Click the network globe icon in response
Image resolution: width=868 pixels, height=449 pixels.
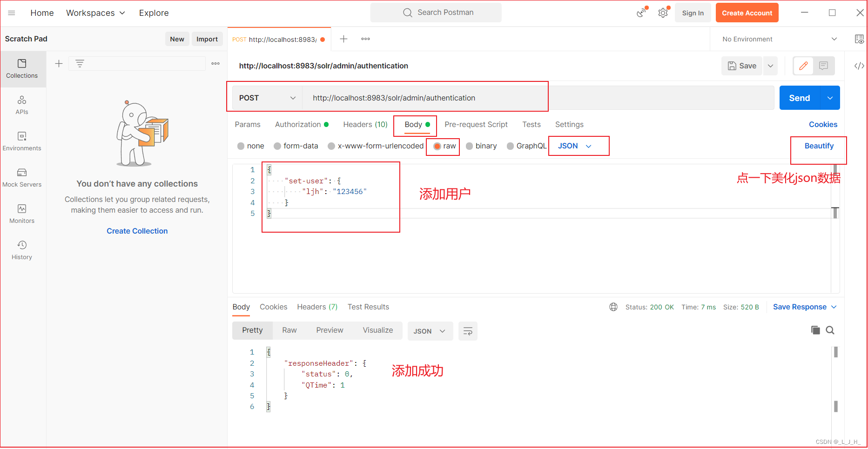point(613,307)
